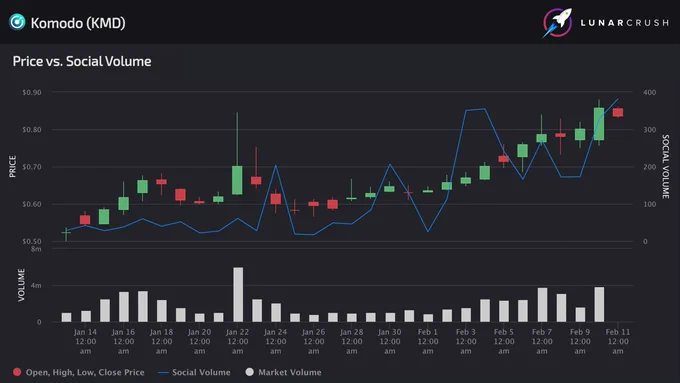Click the $0.80 price axis value
The width and height of the screenshot is (680, 383).
click(32, 130)
